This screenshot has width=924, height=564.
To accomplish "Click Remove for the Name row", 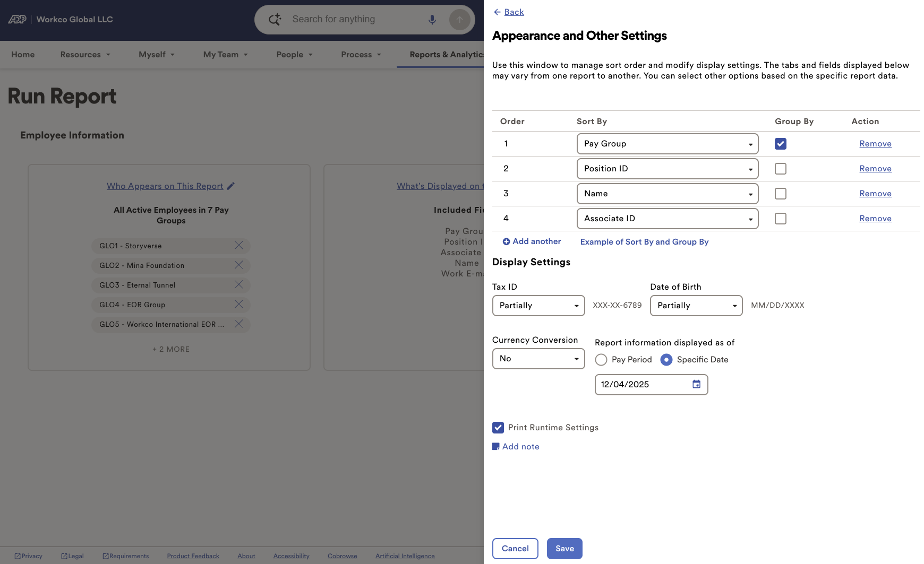I will 875,194.
